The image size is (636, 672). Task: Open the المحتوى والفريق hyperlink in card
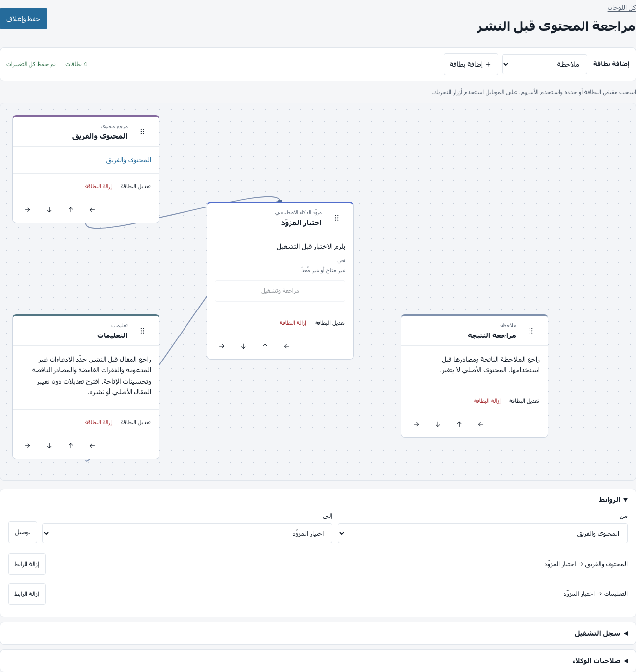[129, 160]
